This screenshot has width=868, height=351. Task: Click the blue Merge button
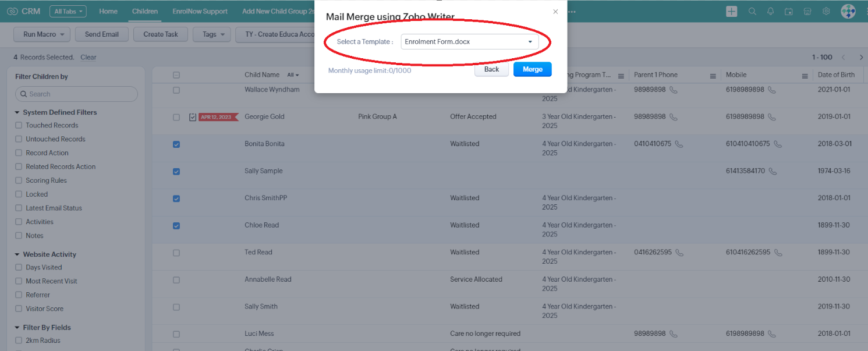click(x=533, y=69)
